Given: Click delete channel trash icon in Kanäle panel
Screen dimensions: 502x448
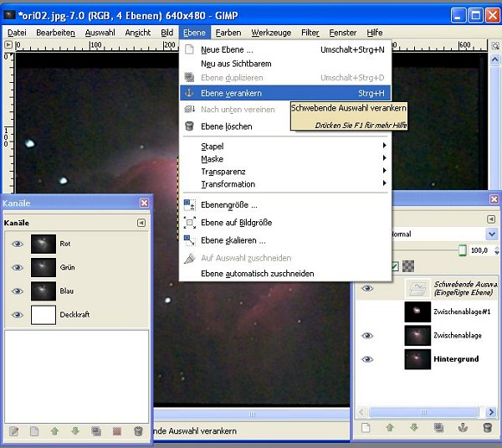Looking at the screenshot, I should coord(136,430).
